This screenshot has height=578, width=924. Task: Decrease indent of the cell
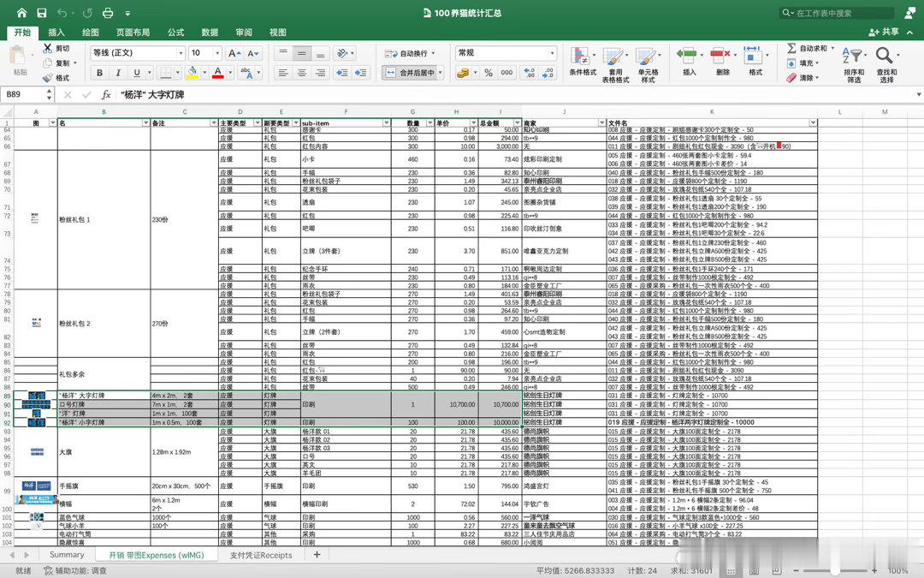pyautogui.click(x=341, y=73)
